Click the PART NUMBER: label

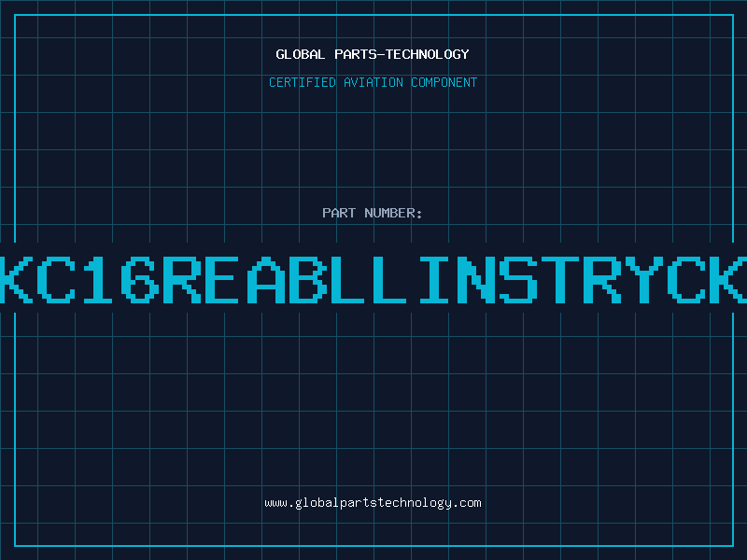tap(372, 213)
